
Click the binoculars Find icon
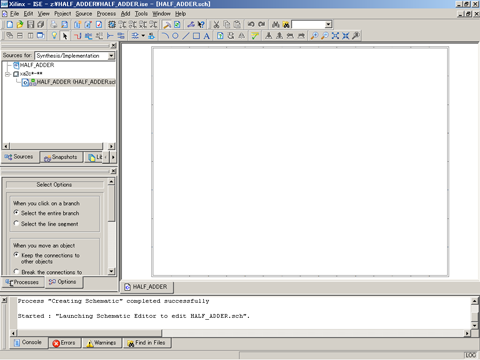[x=276, y=24]
